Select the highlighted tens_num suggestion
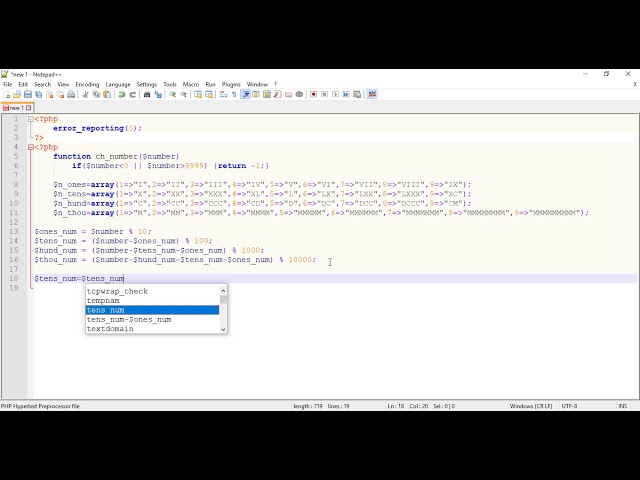The width and height of the screenshot is (640, 480). 152,310
